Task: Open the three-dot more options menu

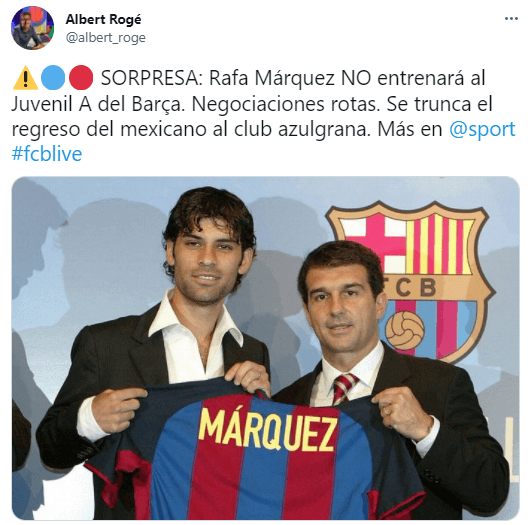Action: click(x=511, y=19)
